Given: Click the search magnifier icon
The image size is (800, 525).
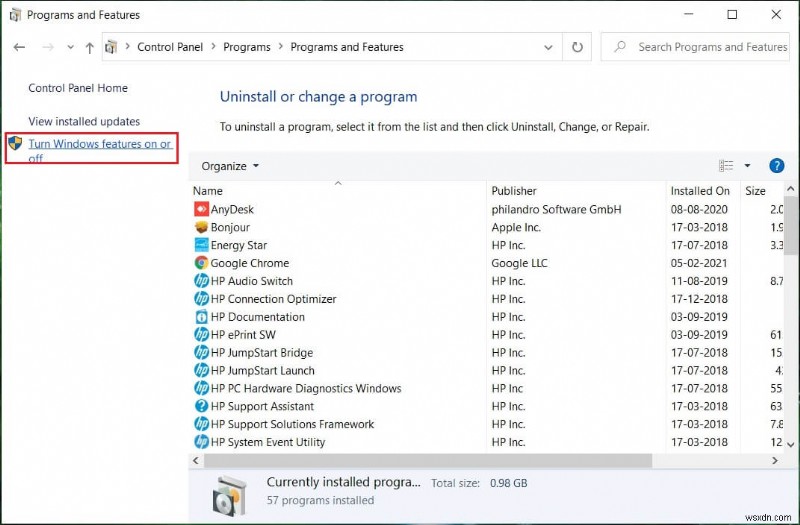Looking at the screenshot, I should click(620, 47).
